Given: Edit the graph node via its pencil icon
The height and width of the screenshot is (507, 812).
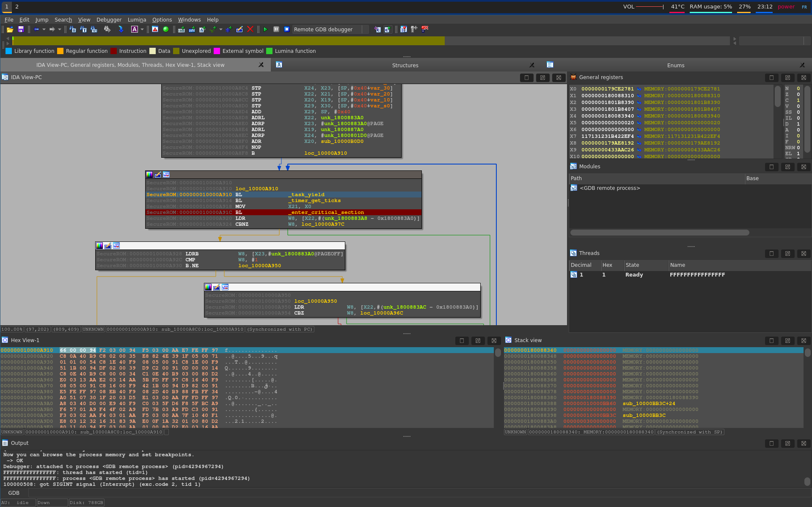Looking at the screenshot, I should click(x=158, y=175).
